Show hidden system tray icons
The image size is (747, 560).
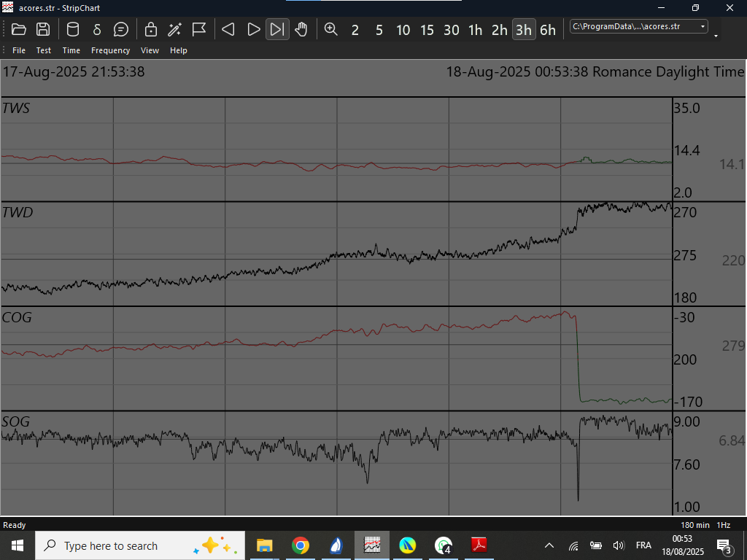pyautogui.click(x=549, y=545)
